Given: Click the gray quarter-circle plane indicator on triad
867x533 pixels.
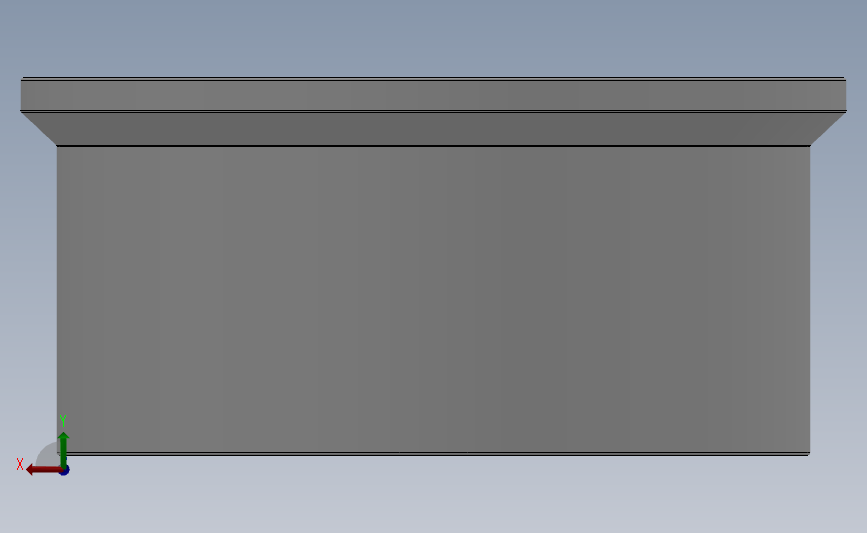Looking at the screenshot, I should pos(48,455).
